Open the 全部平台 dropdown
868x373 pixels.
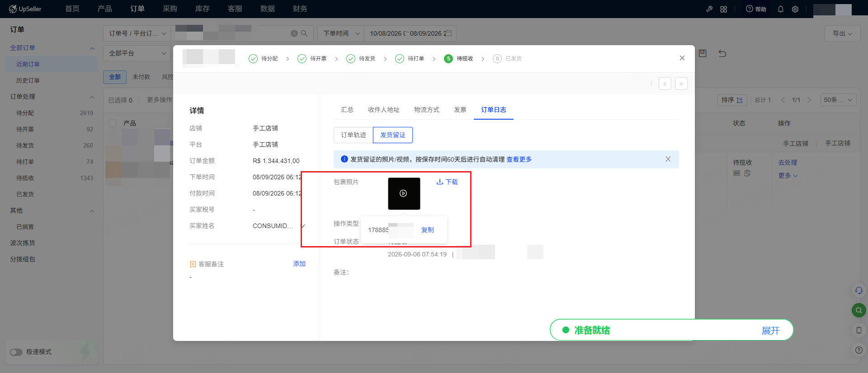tap(137, 53)
